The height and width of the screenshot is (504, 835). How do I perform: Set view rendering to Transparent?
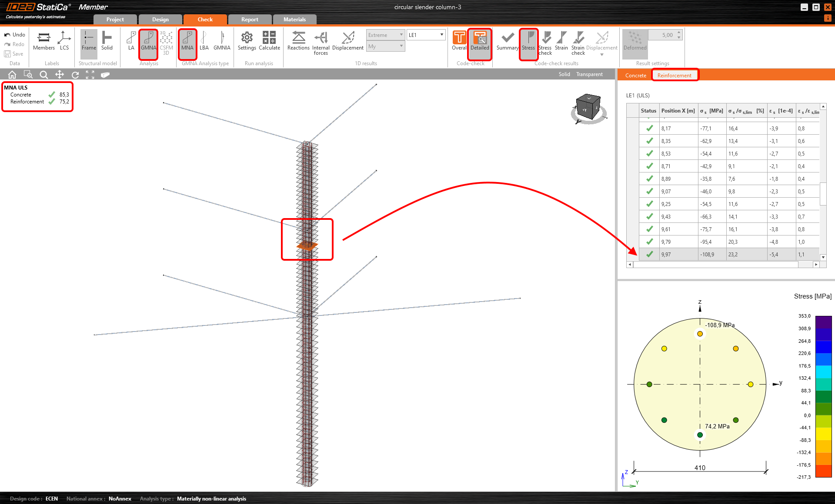[x=589, y=74]
